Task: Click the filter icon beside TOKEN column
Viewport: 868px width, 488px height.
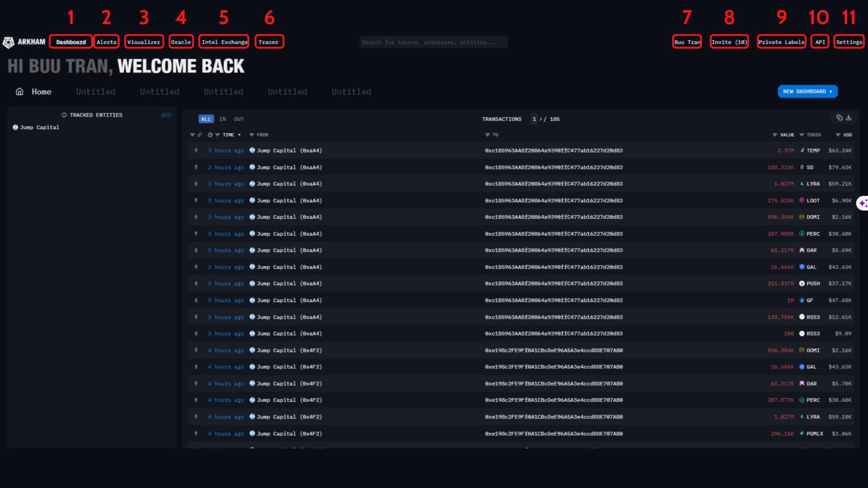Action: tap(802, 135)
